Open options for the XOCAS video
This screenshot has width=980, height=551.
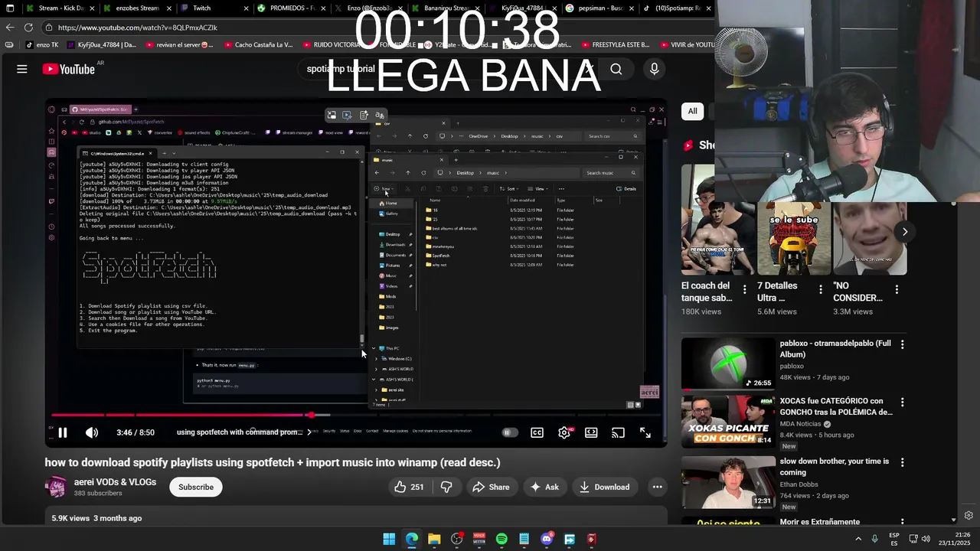pyautogui.click(x=902, y=403)
